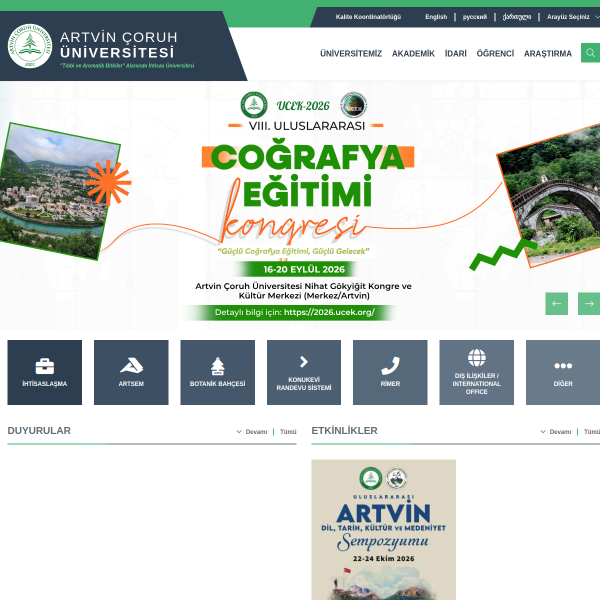The height and width of the screenshot is (600, 600).
Task: Open the RİMER phone tile
Action: tap(390, 372)
